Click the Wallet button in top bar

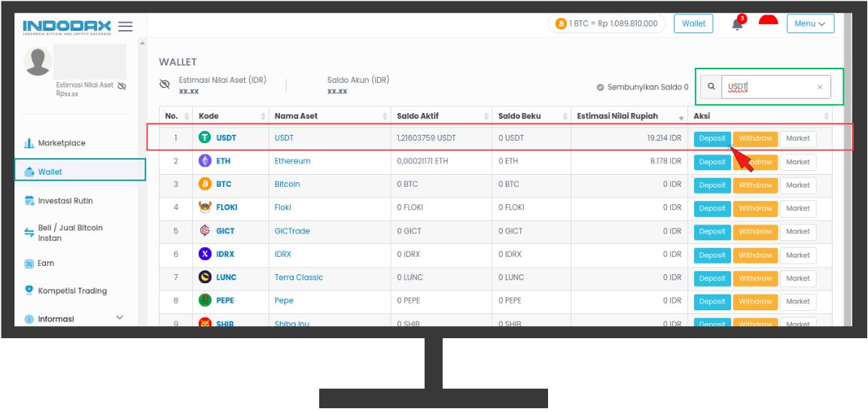693,24
